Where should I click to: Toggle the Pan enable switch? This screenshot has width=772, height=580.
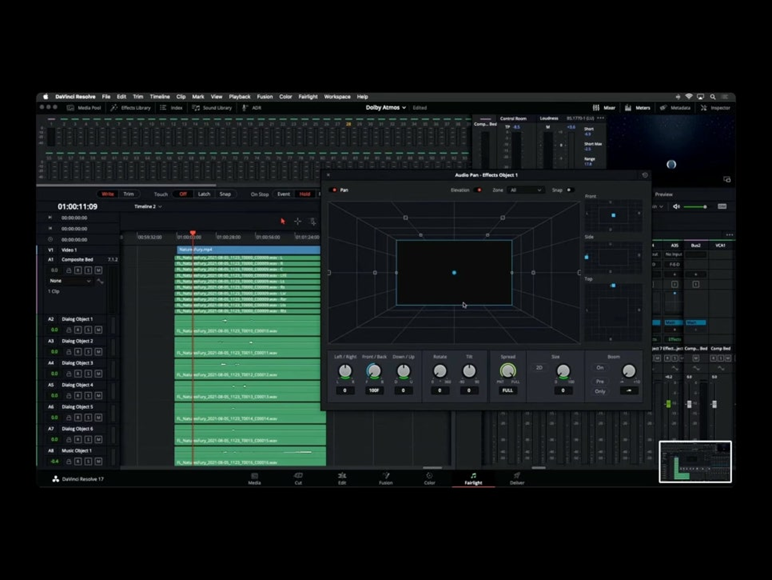point(334,189)
